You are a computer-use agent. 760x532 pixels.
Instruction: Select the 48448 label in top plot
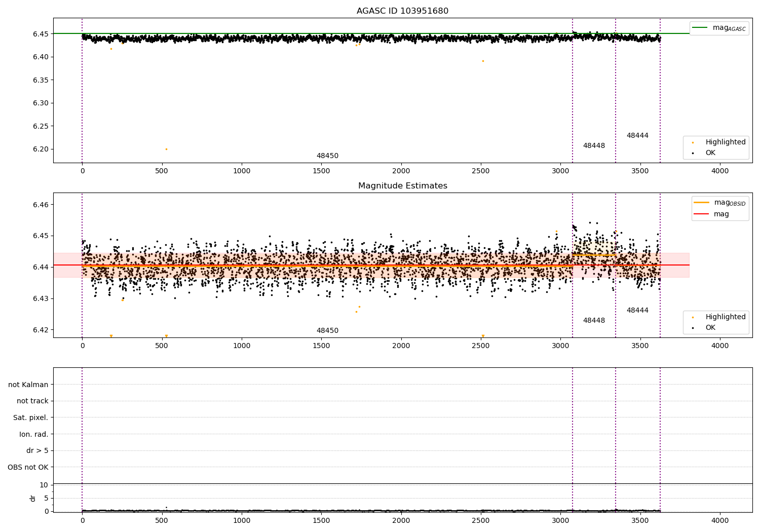pyautogui.click(x=594, y=146)
